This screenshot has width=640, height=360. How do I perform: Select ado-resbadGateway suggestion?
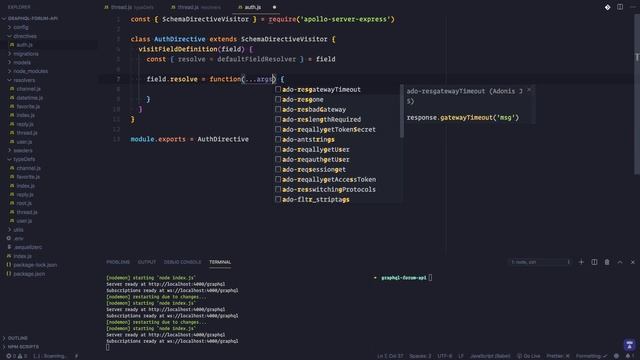coord(337,109)
